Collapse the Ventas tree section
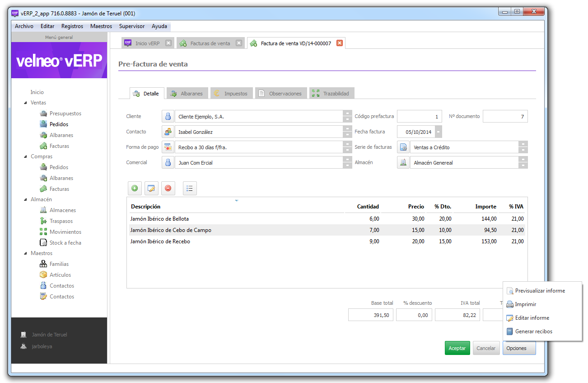The width and height of the screenshot is (588, 383). (25, 103)
